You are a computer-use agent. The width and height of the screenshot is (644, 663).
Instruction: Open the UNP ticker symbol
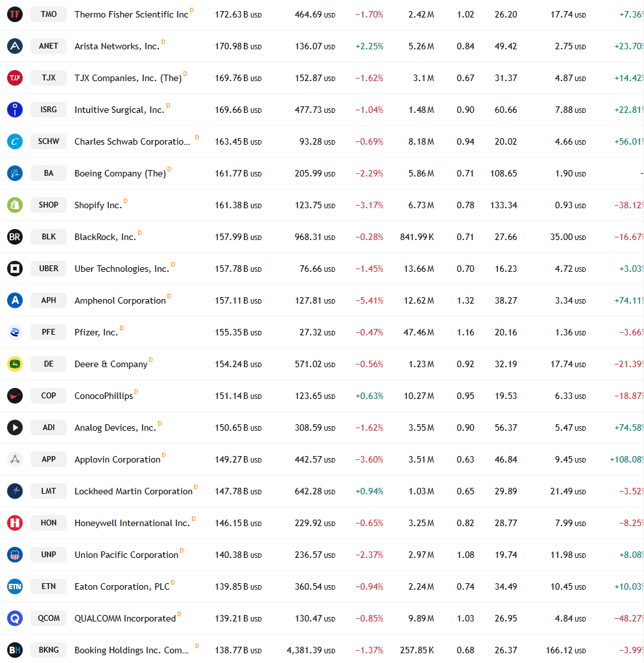pos(49,555)
